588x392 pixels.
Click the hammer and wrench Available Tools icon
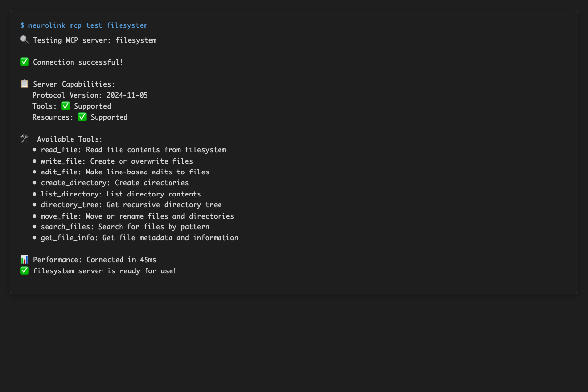click(x=24, y=139)
